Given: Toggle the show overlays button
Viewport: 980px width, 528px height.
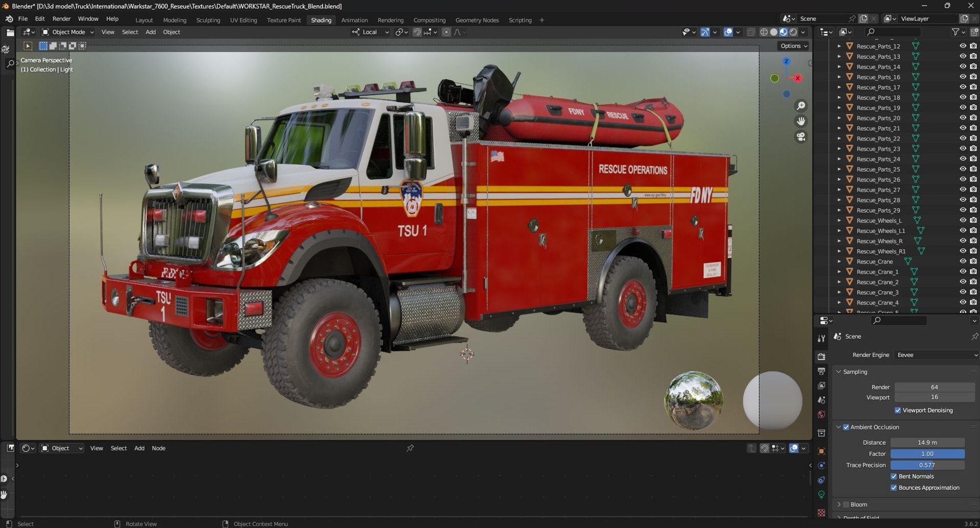Looking at the screenshot, I should click(728, 32).
